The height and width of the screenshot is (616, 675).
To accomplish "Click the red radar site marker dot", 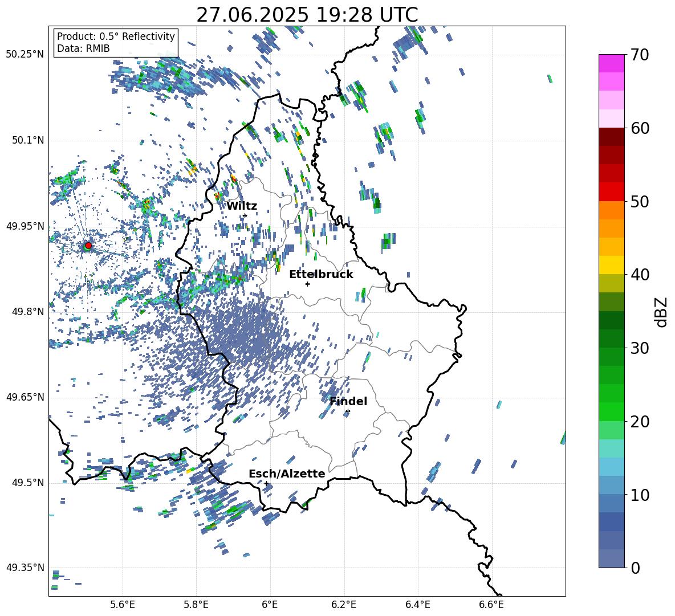I will click(x=88, y=246).
